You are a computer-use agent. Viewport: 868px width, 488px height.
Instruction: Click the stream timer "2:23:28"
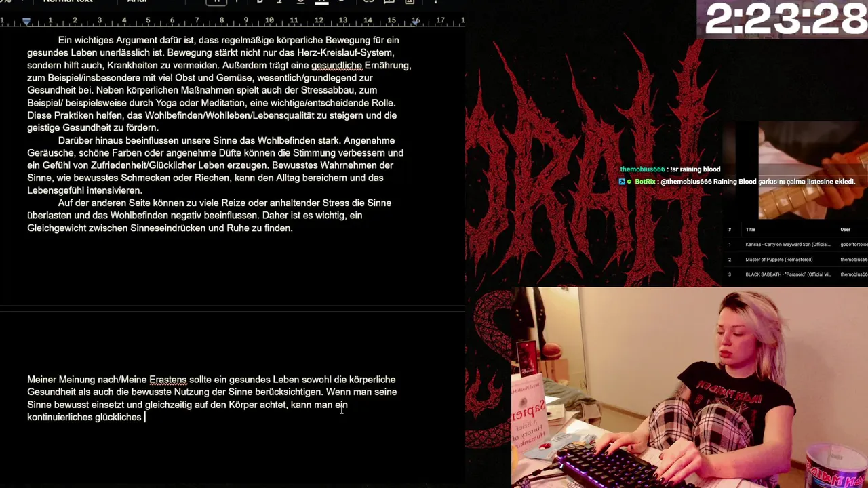[785, 20]
